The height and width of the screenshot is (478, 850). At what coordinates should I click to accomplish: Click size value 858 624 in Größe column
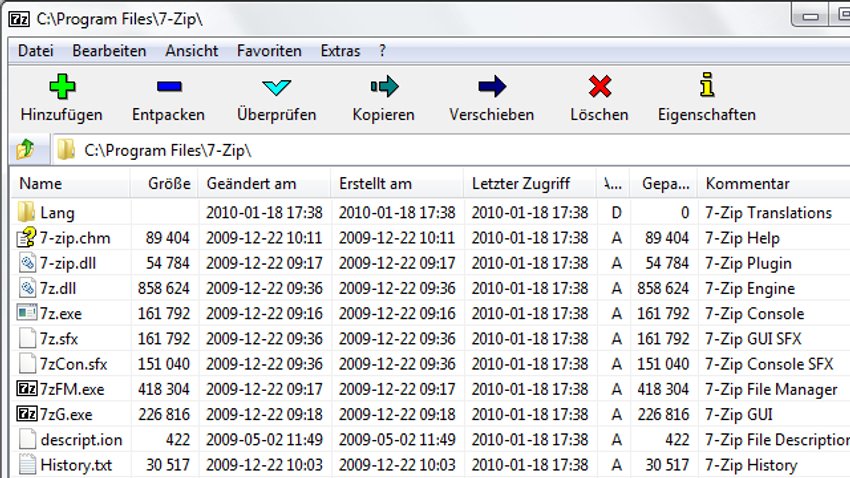coord(164,288)
